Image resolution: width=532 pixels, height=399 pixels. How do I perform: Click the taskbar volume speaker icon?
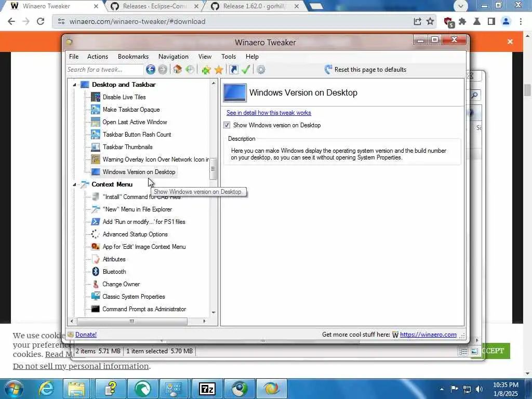(x=480, y=389)
